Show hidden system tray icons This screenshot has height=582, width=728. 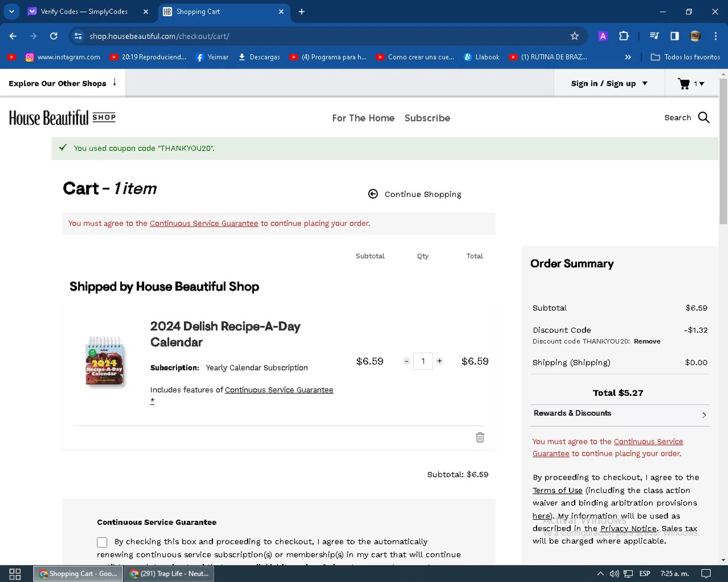pyautogui.click(x=600, y=574)
